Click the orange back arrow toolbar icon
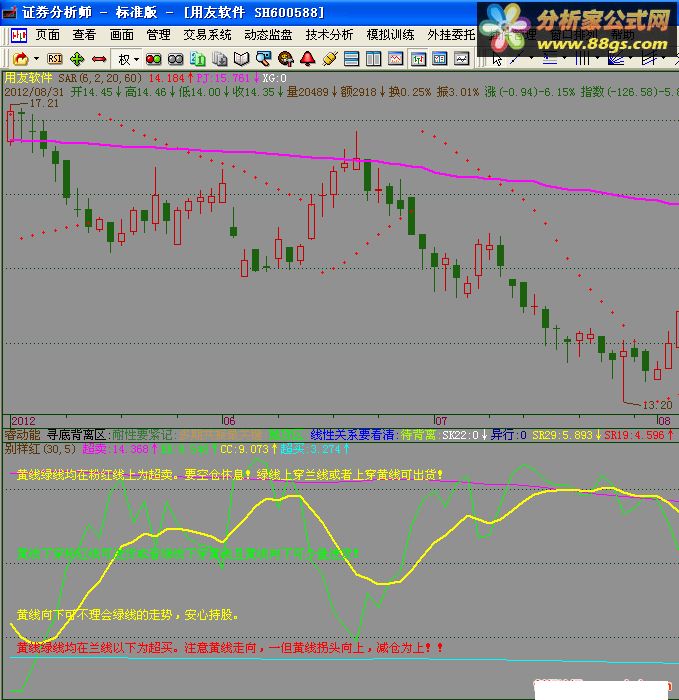The width and height of the screenshot is (679, 700). click(21, 59)
